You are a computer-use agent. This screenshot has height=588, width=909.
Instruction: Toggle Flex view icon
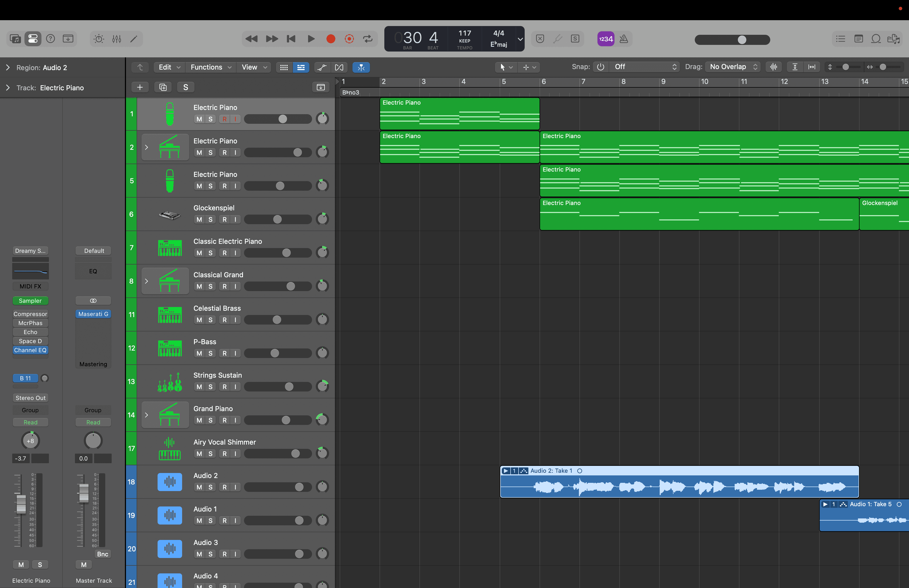339,67
